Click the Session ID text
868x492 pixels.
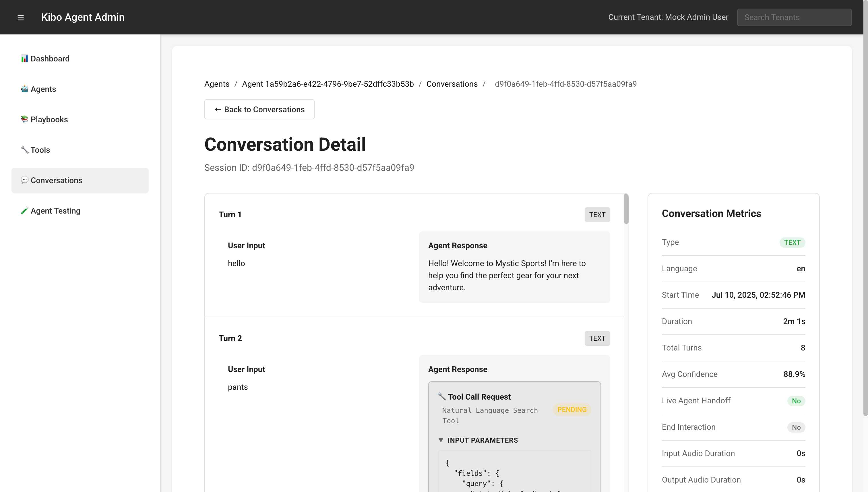(x=309, y=168)
